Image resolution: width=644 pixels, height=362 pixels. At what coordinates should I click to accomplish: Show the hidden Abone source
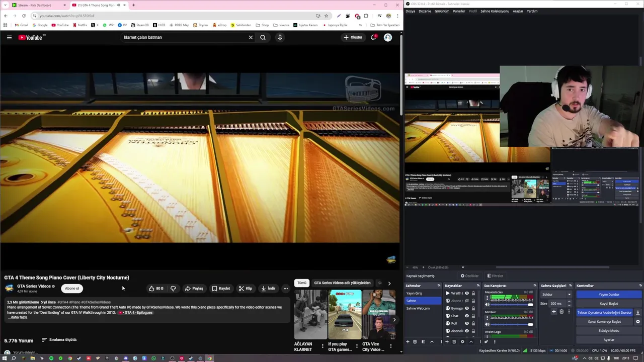(x=466, y=301)
